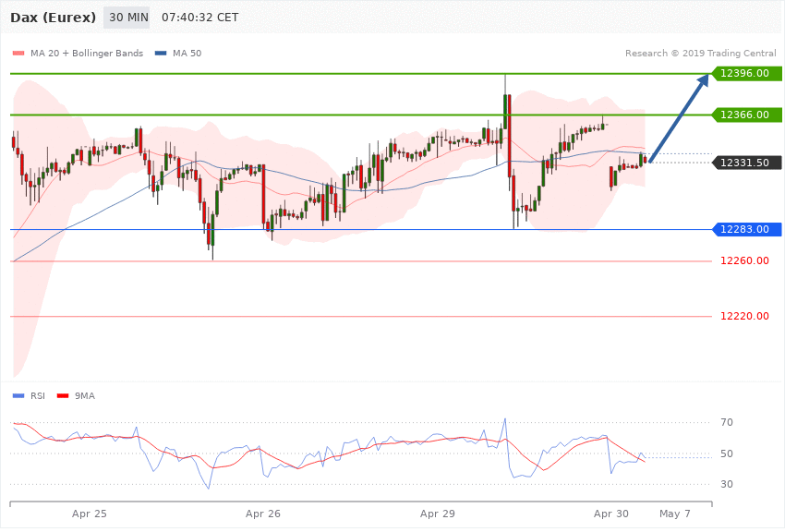Viewport: 785px width, 532px height.
Task: Click the 12220.00 red support value
Action: coord(744,316)
